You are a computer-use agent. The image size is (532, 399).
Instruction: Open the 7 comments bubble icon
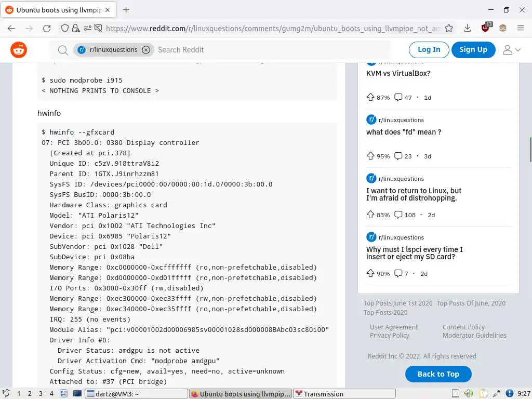click(398, 273)
